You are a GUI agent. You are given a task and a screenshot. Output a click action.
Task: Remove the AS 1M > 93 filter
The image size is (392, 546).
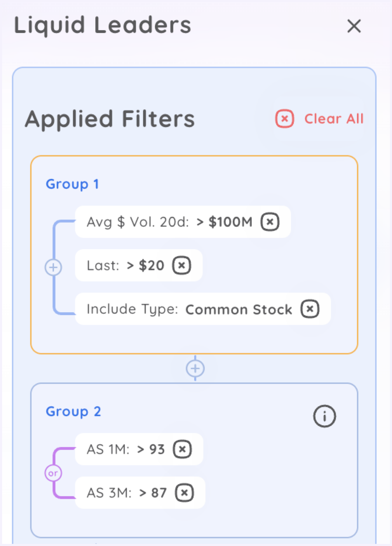[x=182, y=449]
